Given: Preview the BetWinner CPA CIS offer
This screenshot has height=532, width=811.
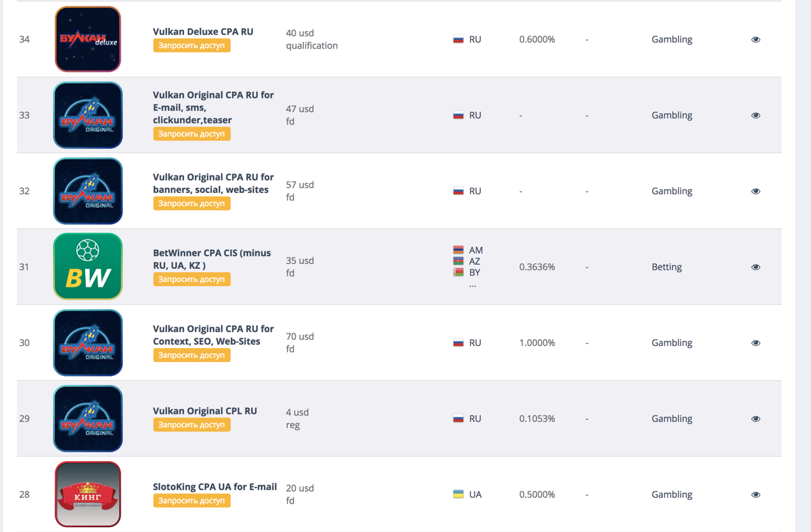Looking at the screenshot, I should pos(755,267).
